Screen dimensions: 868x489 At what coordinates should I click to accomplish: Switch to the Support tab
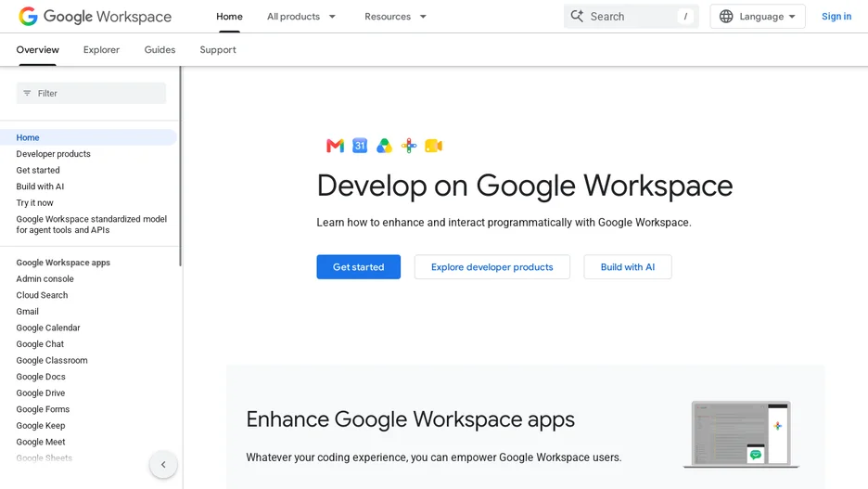pos(218,50)
